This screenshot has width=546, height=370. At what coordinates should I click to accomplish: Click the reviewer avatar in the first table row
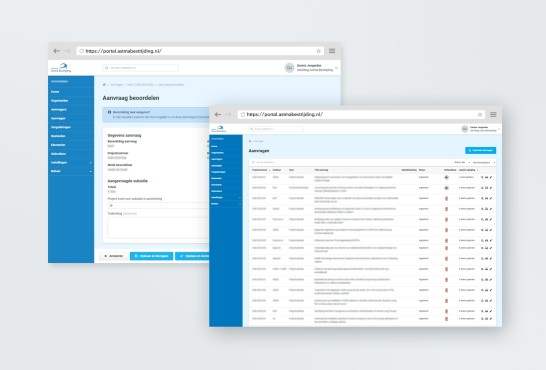[446, 178]
